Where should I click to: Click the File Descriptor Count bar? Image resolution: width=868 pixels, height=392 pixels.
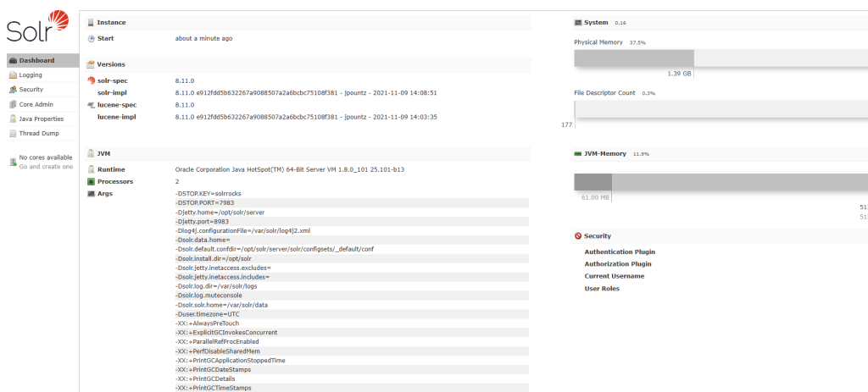click(x=721, y=110)
